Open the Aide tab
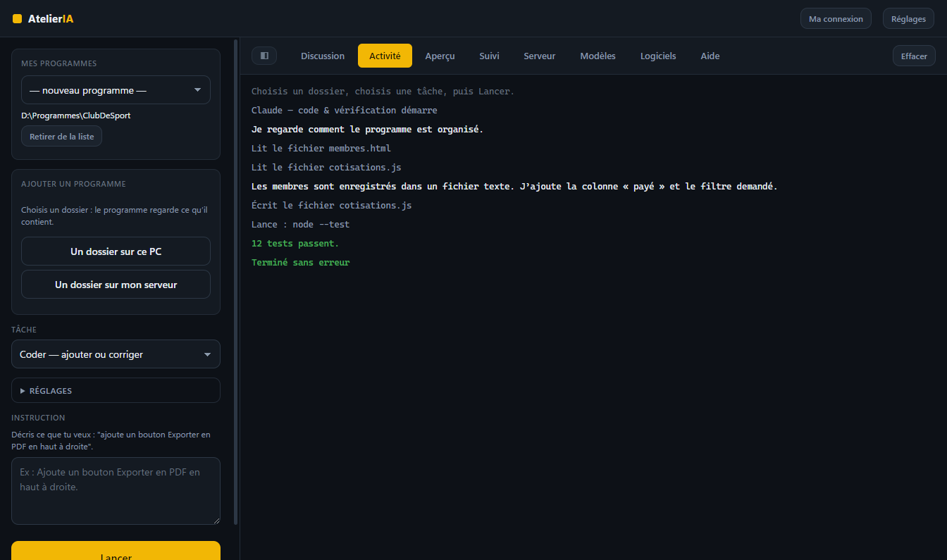 coord(710,56)
